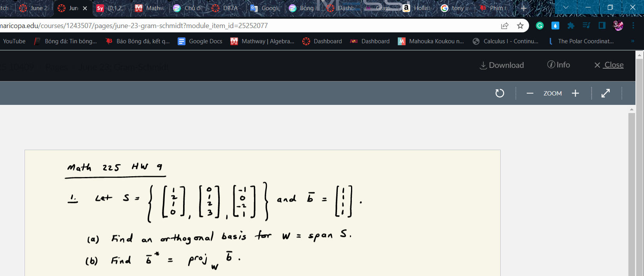Screen dimensions: 644x276
Task: Close the active 'Jun' tab
Action: (85, 8)
